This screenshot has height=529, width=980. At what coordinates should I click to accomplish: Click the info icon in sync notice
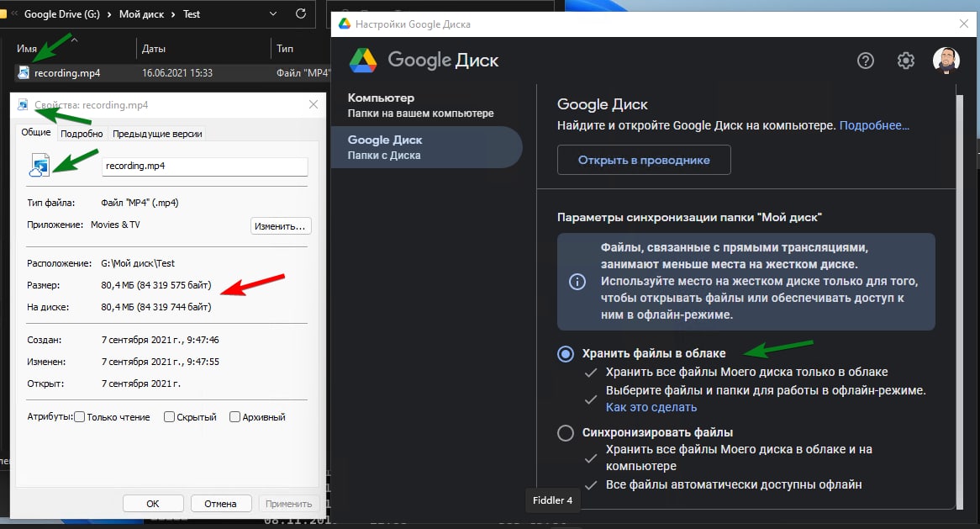tap(577, 282)
